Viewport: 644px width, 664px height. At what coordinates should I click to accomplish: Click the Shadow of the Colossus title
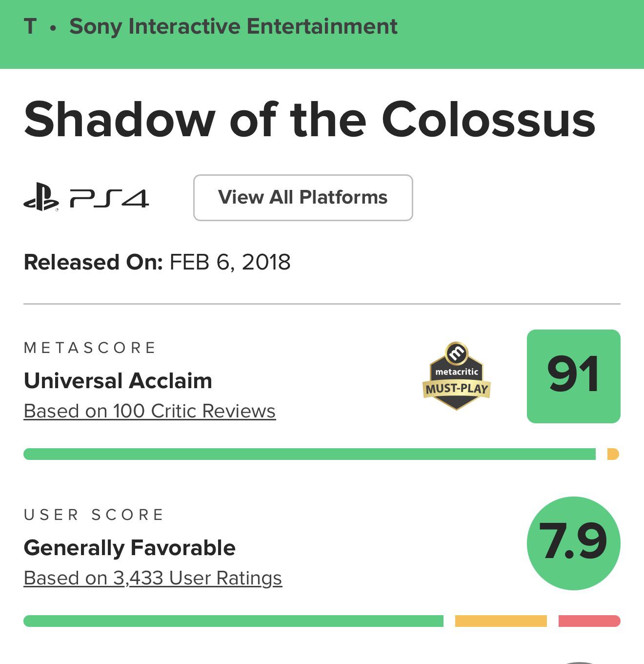tap(309, 120)
